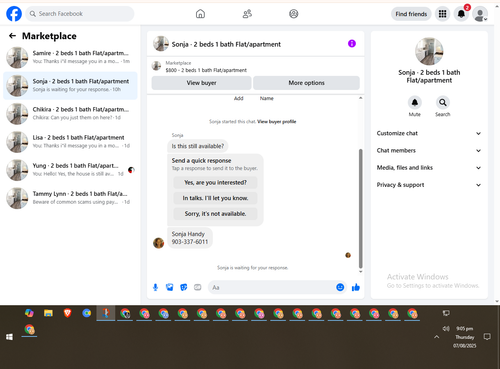Open File Explorer from the taskbar
This screenshot has height=369, width=500.
(x=48, y=313)
